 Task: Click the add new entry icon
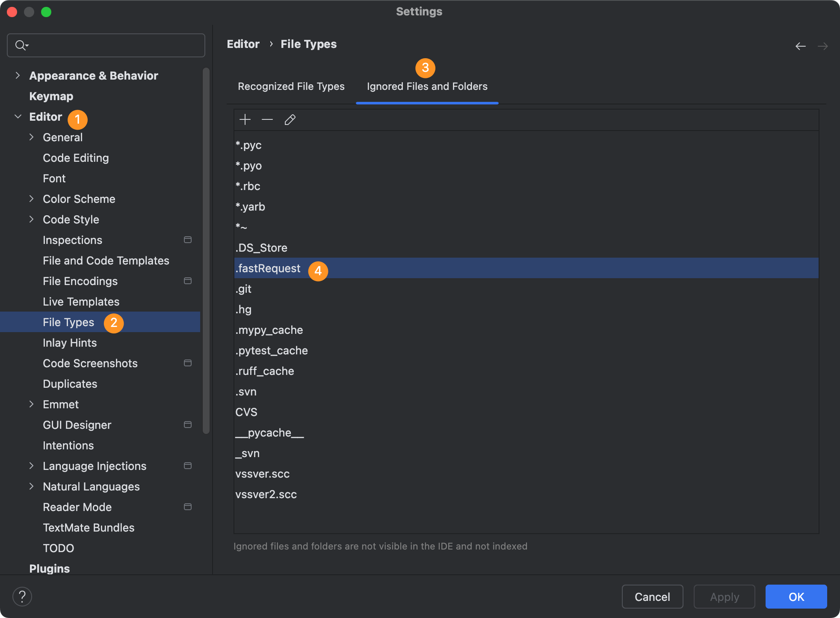pyautogui.click(x=246, y=119)
